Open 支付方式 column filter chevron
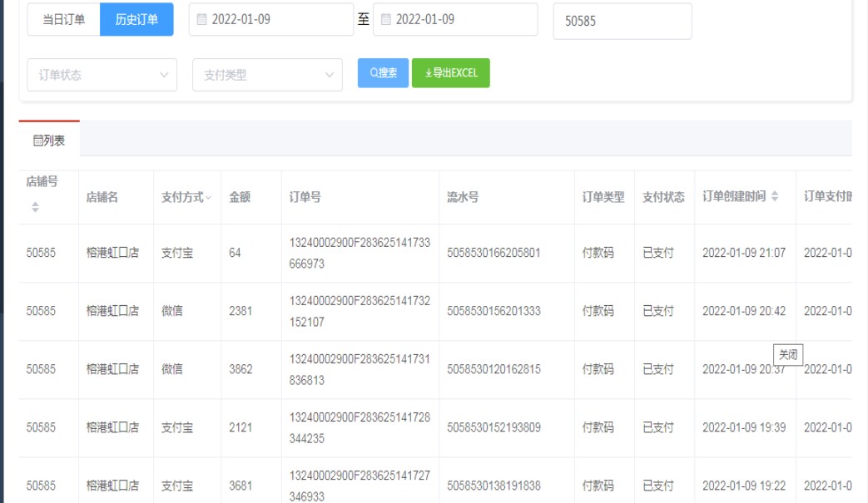The height and width of the screenshot is (503, 868). point(208,198)
